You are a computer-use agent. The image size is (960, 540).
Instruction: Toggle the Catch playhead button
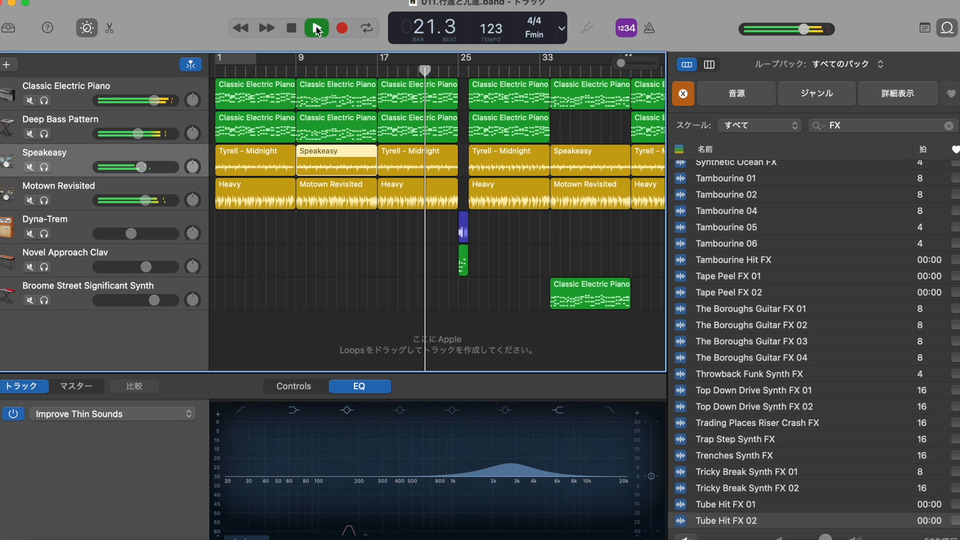[190, 64]
